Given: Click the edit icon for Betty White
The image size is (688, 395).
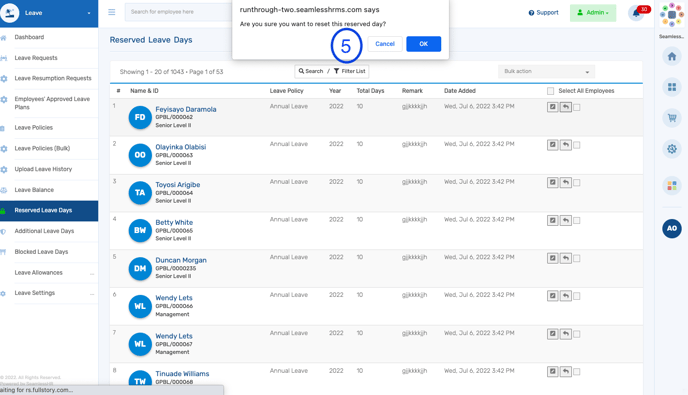Looking at the screenshot, I should [552, 220].
